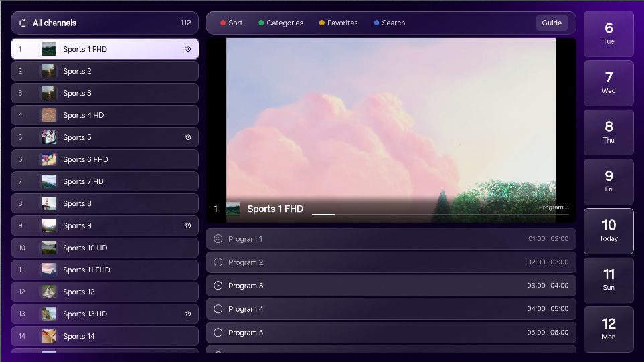Click the 05:00 : 06:00 time slot

(x=548, y=332)
